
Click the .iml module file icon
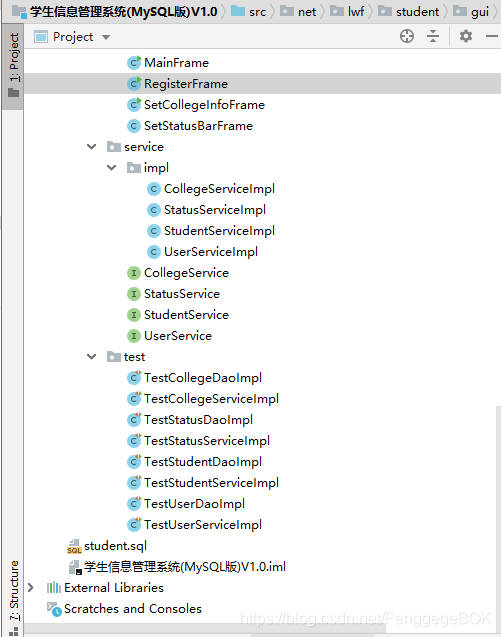pos(75,567)
